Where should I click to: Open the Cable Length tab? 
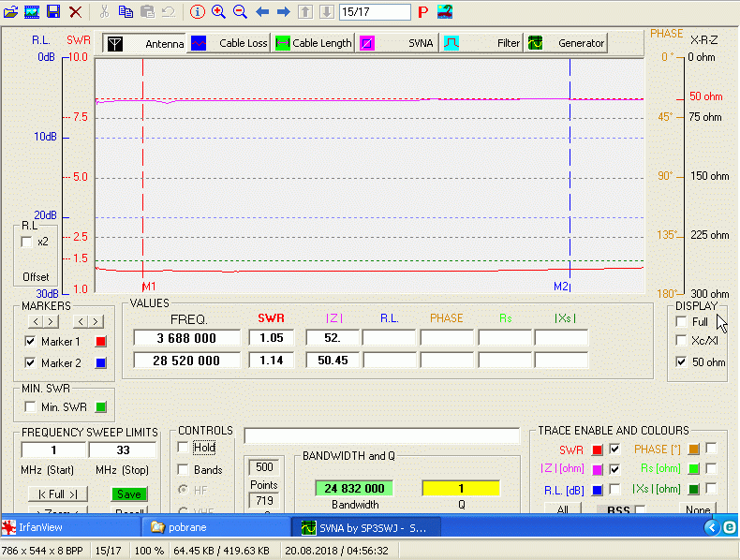[314, 43]
